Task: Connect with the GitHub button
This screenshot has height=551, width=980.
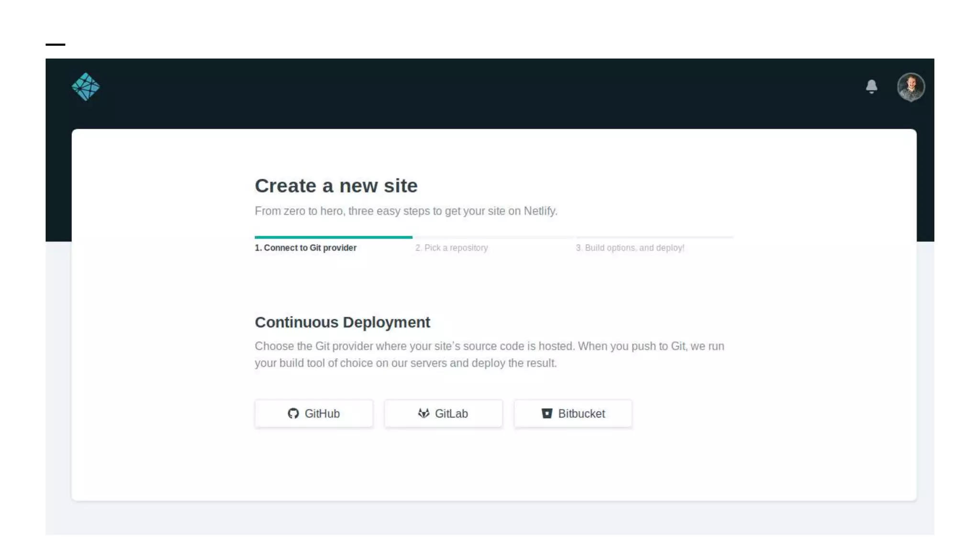Action: coord(314,413)
